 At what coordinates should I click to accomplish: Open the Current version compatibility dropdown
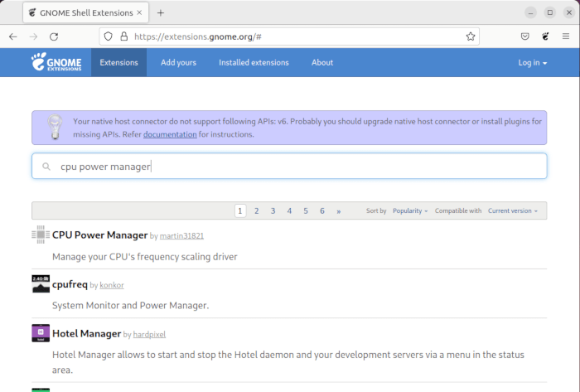pos(513,211)
